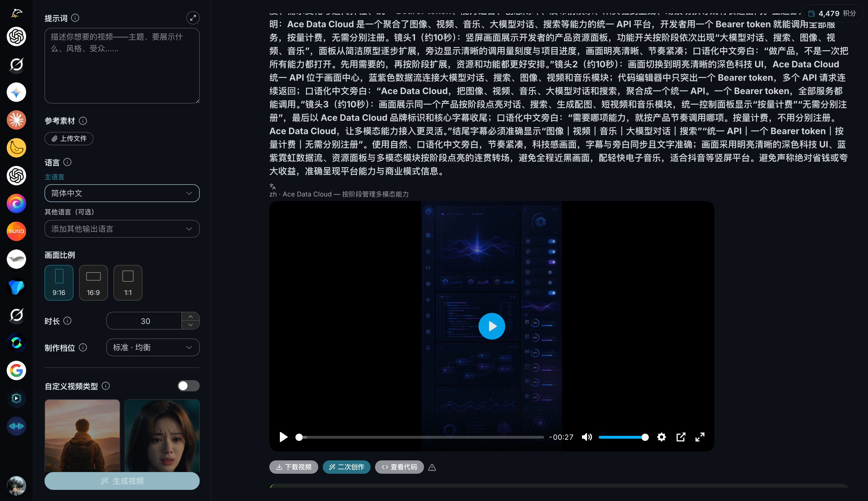Open the 4,479 积分 credits badge

832,13
